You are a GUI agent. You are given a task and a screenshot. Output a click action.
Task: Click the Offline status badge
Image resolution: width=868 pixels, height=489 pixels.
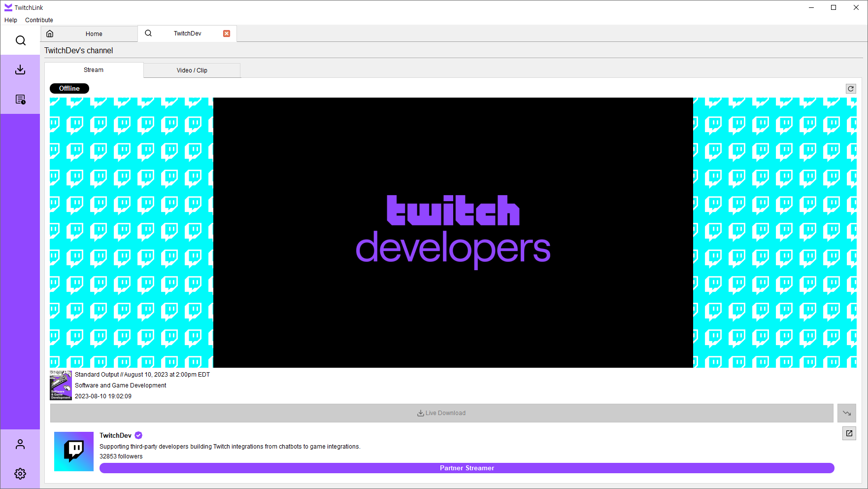(69, 89)
